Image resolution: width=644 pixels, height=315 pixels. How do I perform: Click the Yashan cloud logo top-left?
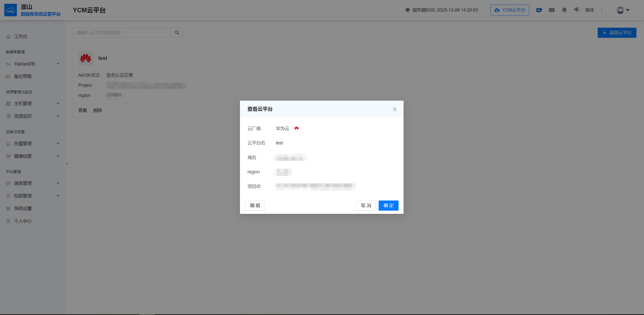11,10
